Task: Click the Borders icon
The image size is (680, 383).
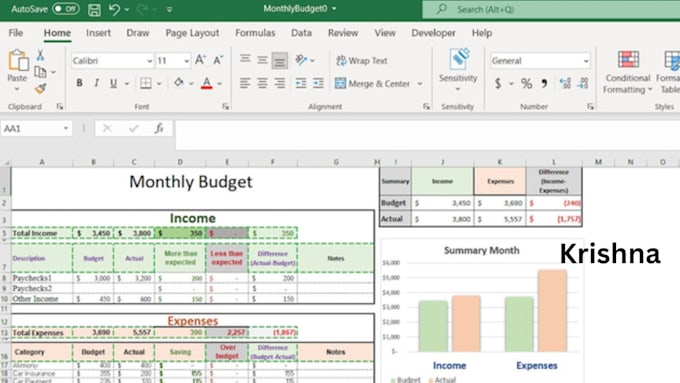Action: click(x=146, y=83)
